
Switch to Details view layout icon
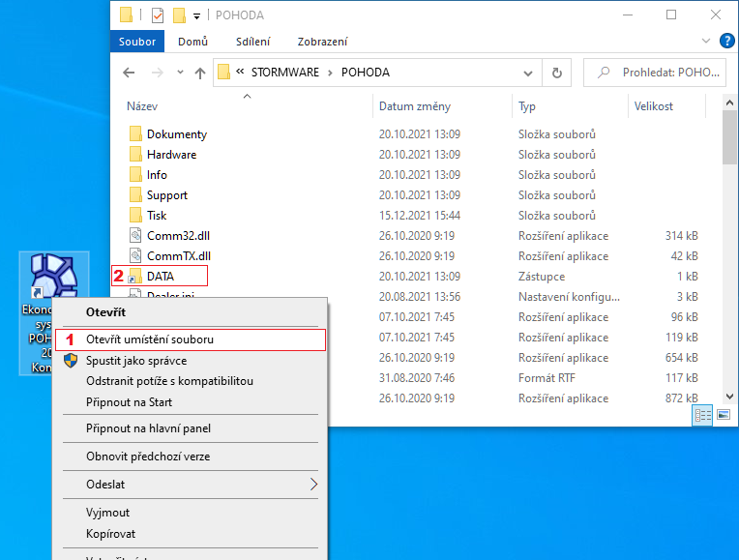(702, 415)
